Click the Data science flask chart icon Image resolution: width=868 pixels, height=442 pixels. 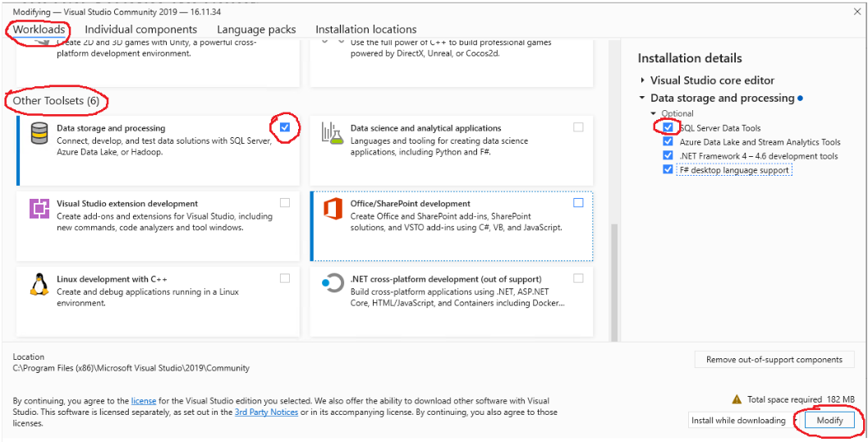(333, 133)
